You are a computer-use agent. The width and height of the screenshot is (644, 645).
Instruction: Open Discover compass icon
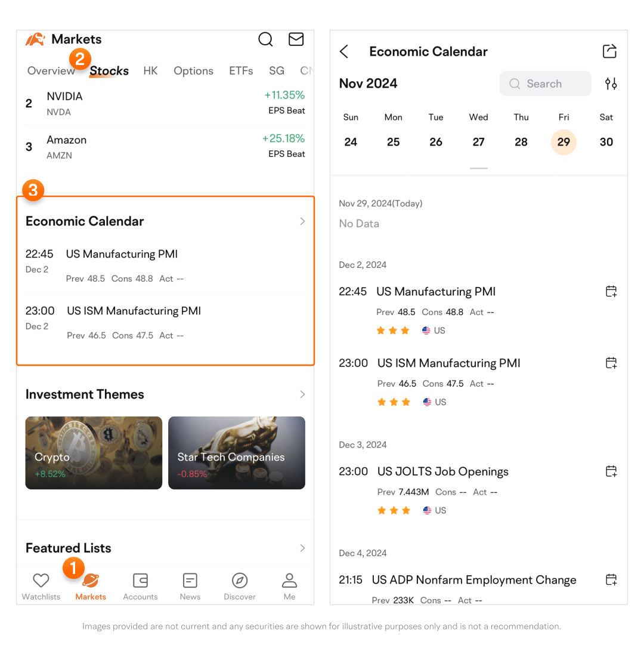click(x=240, y=581)
